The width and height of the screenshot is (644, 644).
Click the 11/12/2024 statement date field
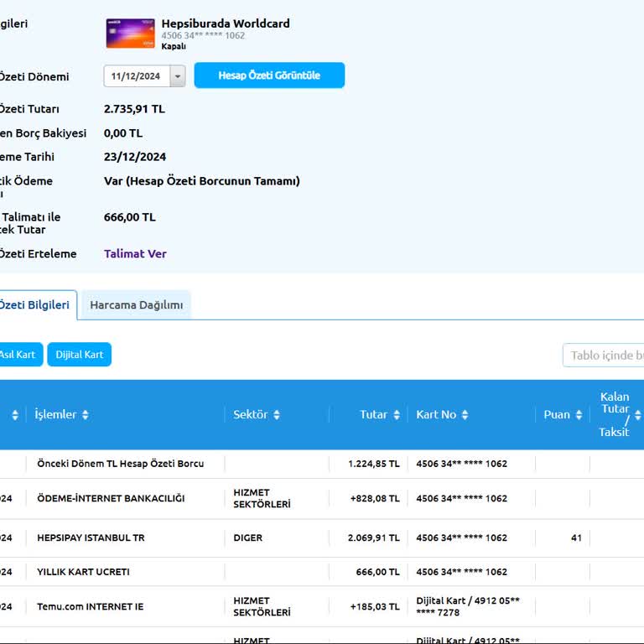pos(136,76)
